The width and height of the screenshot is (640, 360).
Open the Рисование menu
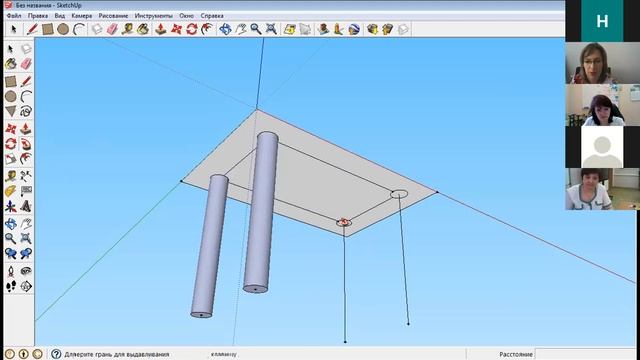[113, 16]
